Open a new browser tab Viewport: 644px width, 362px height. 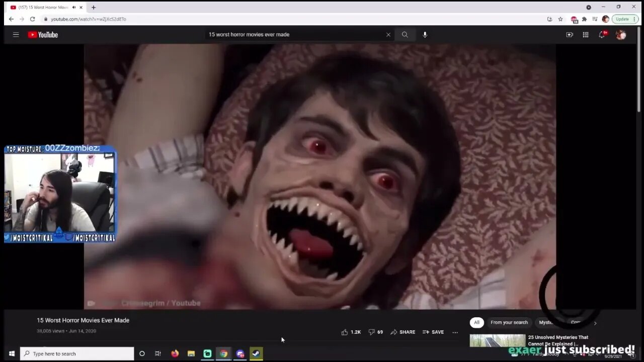(x=94, y=8)
